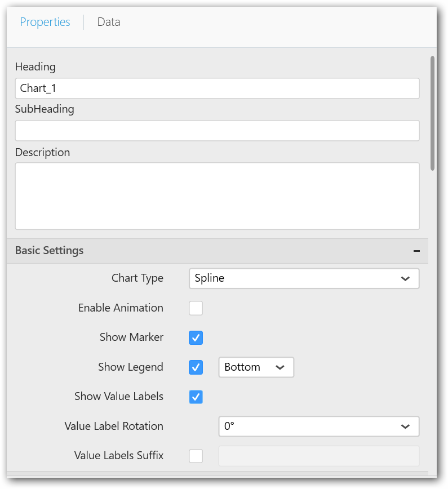Tick the Value Labels Suffix checkbox
Viewport: 448px width, 489px height.
196,456
